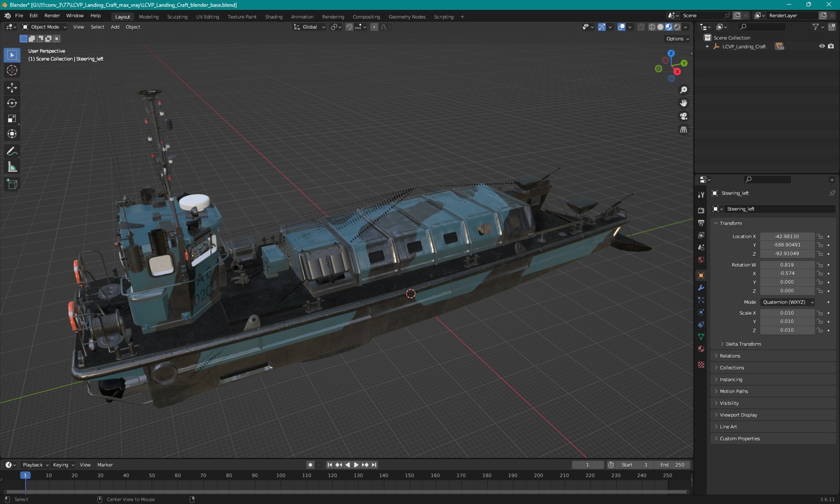Select the Annotate tool
The height and width of the screenshot is (504, 840).
(12, 151)
